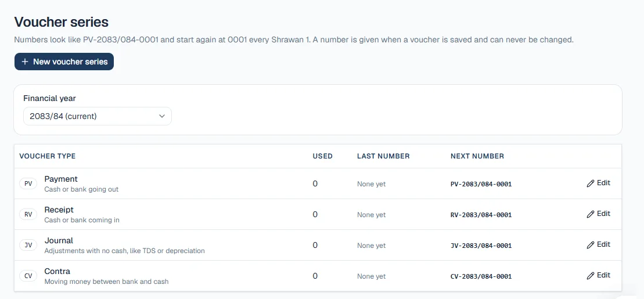The height and width of the screenshot is (299, 644).
Task: Click the PV badge in Payment row
Action: pyautogui.click(x=28, y=183)
